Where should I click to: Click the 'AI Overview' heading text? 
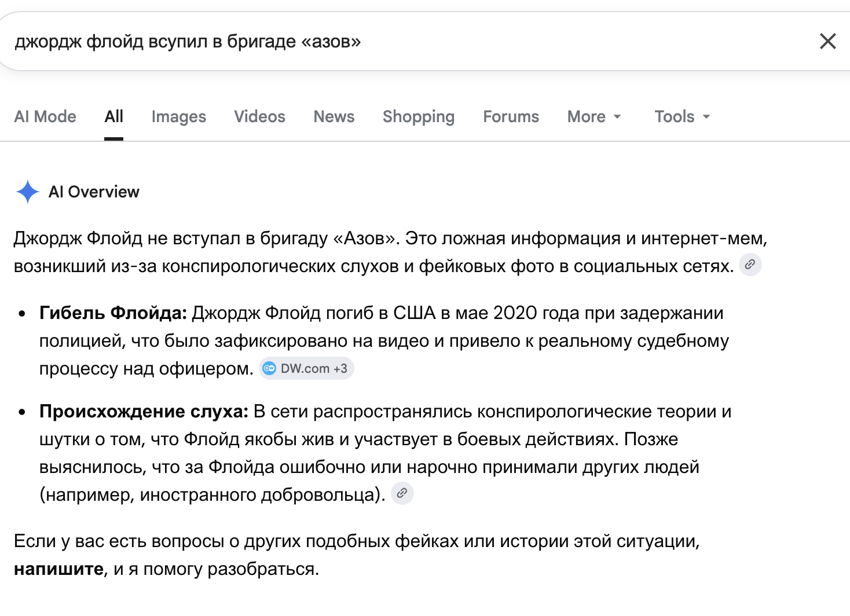click(94, 192)
